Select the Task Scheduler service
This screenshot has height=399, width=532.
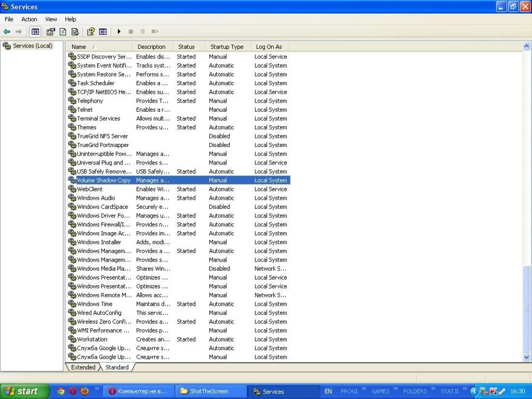[x=179, y=83]
